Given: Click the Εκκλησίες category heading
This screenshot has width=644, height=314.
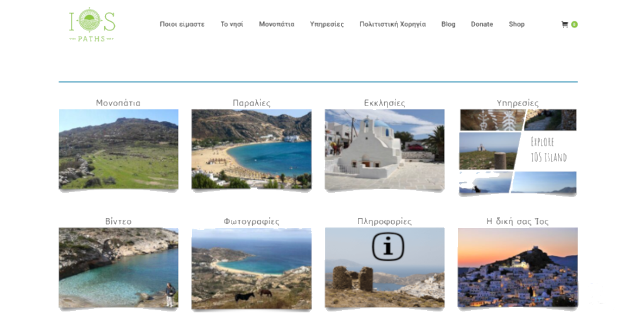Looking at the screenshot, I should point(384,103).
